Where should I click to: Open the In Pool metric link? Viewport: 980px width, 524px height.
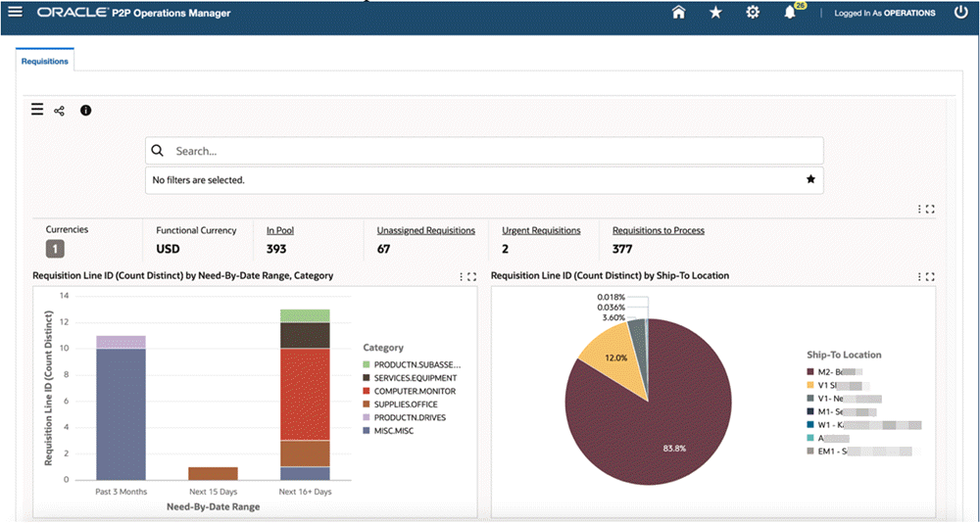click(x=280, y=230)
